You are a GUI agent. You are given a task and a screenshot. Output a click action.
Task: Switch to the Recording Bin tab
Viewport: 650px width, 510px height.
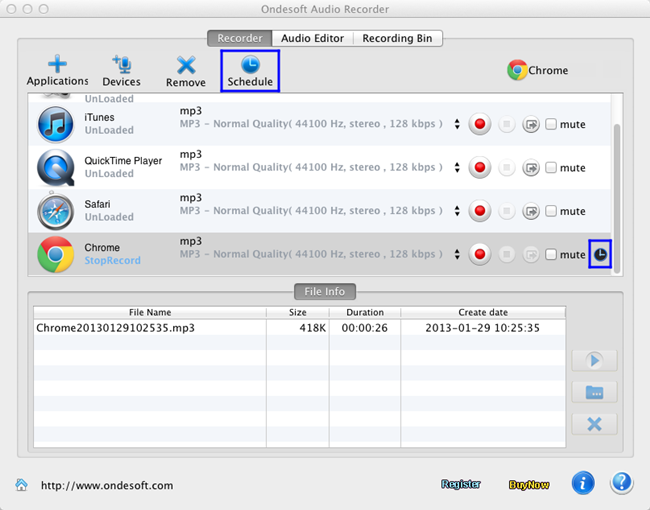[x=397, y=38]
